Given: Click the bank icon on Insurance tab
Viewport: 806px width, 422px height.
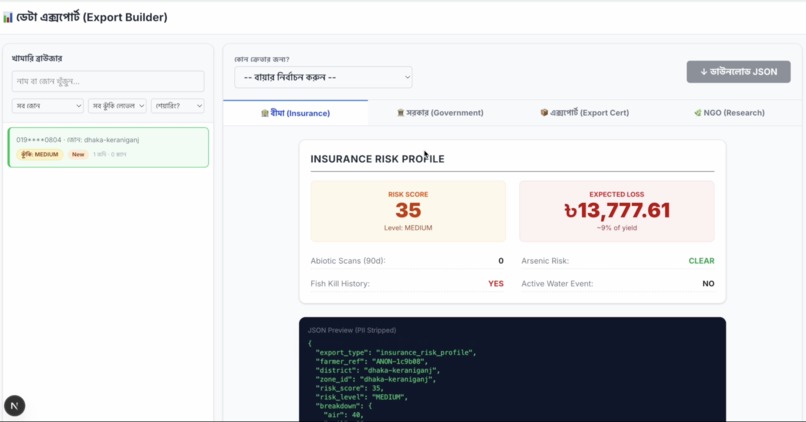Looking at the screenshot, I should 265,113.
